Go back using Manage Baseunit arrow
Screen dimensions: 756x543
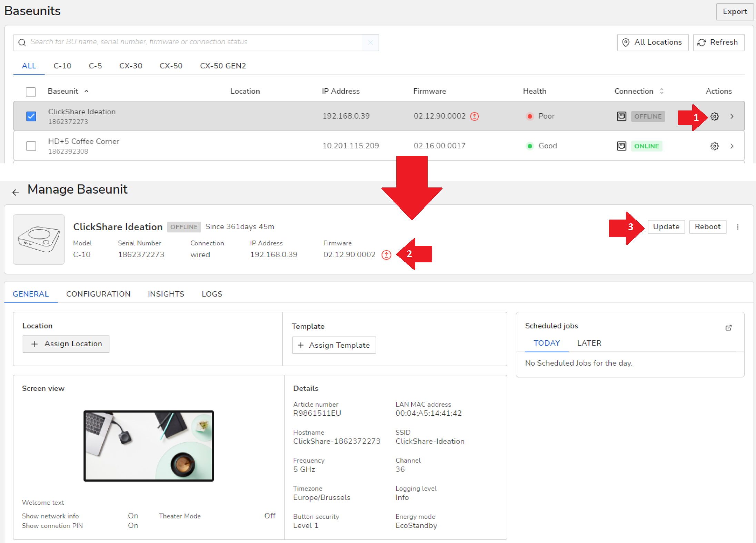[16, 192]
